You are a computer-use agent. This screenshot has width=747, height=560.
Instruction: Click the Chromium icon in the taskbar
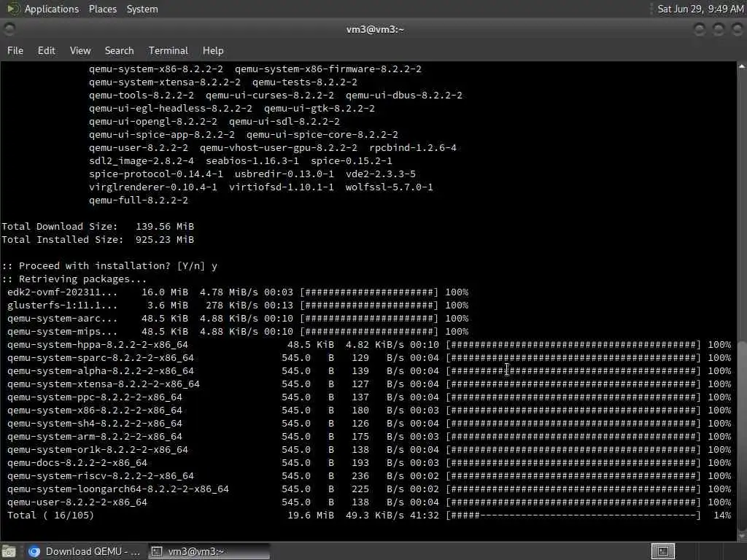34,551
